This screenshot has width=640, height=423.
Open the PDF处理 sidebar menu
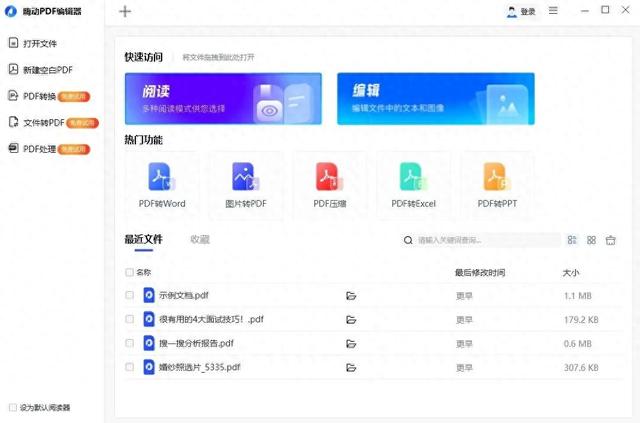pos(39,149)
